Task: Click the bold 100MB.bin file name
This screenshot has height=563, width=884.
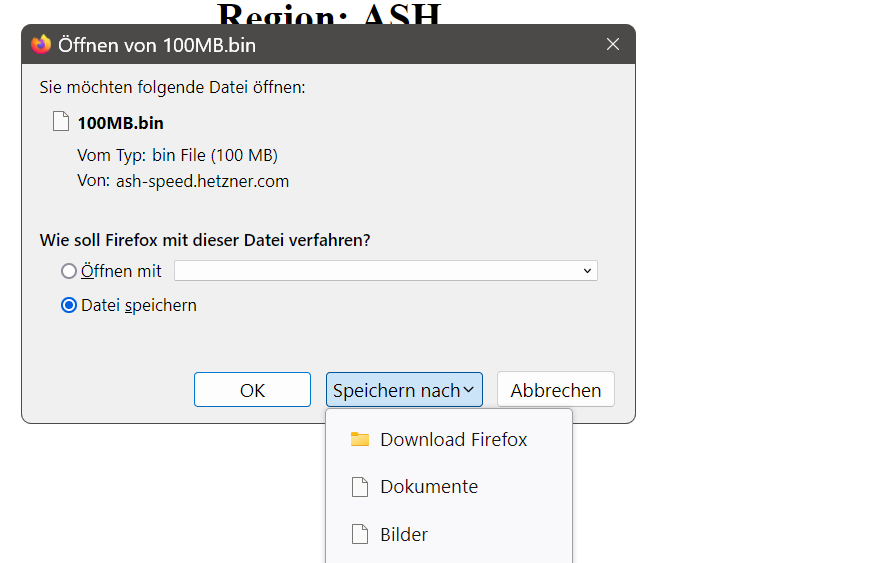Action: pos(120,123)
